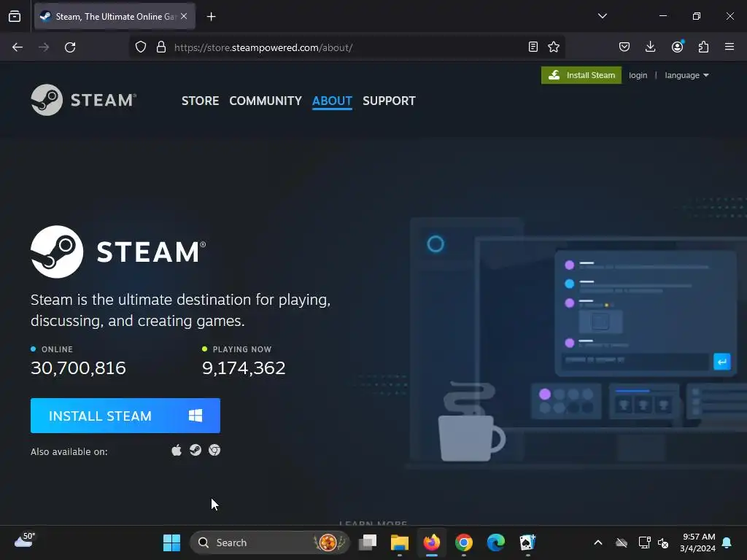747x560 pixels.
Task: Click the ONLINE count 30,700,816
Action: pyautogui.click(x=78, y=367)
